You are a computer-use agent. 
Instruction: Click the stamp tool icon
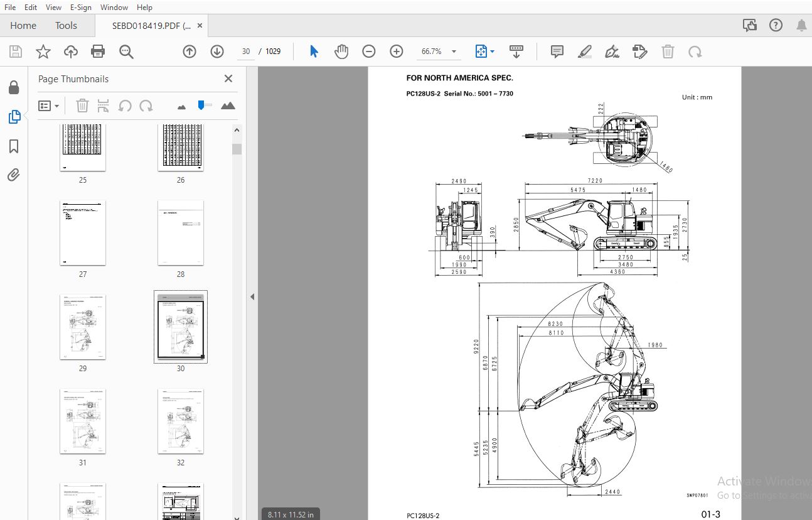point(640,51)
